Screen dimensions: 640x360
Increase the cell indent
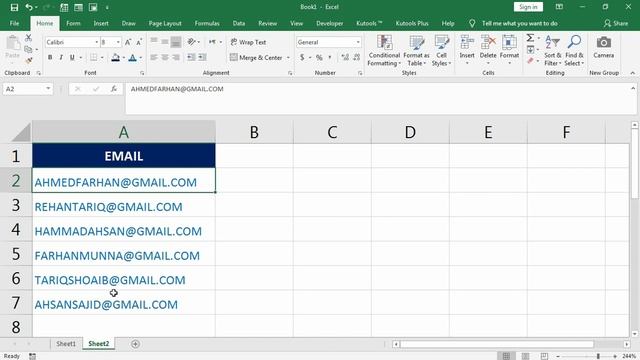coord(202,58)
